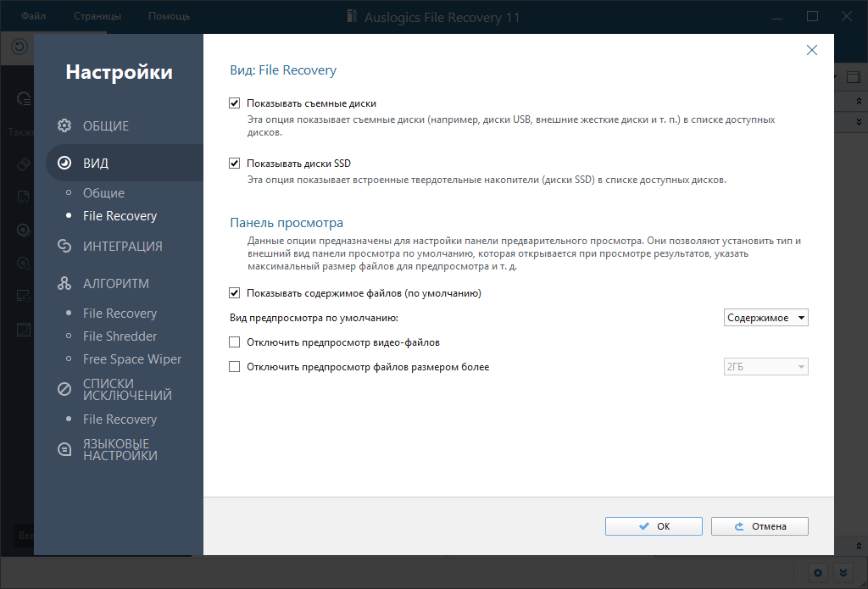Image resolution: width=868 pixels, height=589 pixels.
Task: Toggle Показывать содержимое файлов checkbox
Action: click(x=234, y=293)
